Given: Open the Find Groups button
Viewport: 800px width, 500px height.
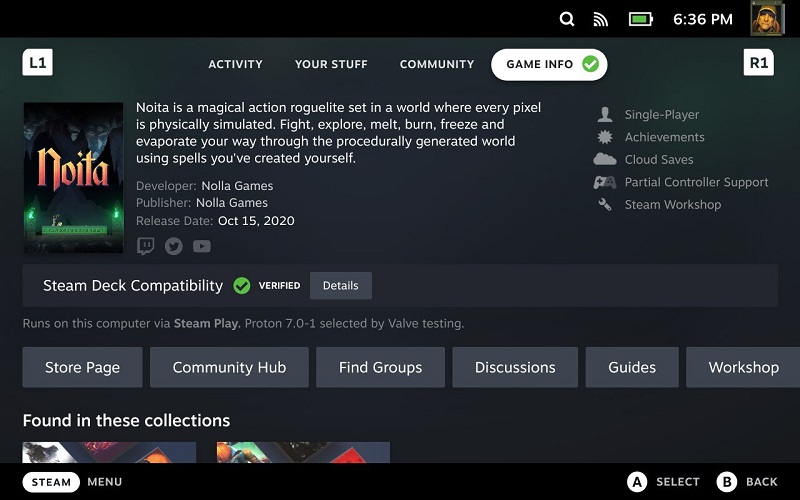Looking at the screenshot, I should 381,367.
